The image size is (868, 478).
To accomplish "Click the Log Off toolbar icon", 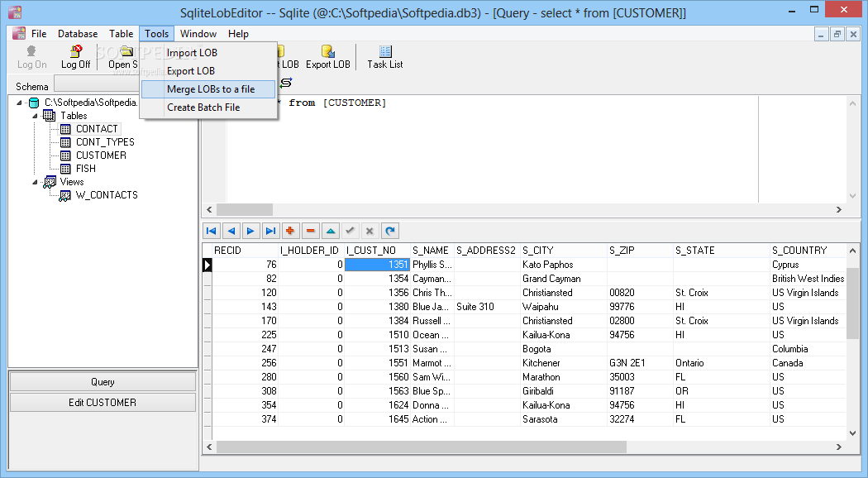I will [x=76, y=51].
